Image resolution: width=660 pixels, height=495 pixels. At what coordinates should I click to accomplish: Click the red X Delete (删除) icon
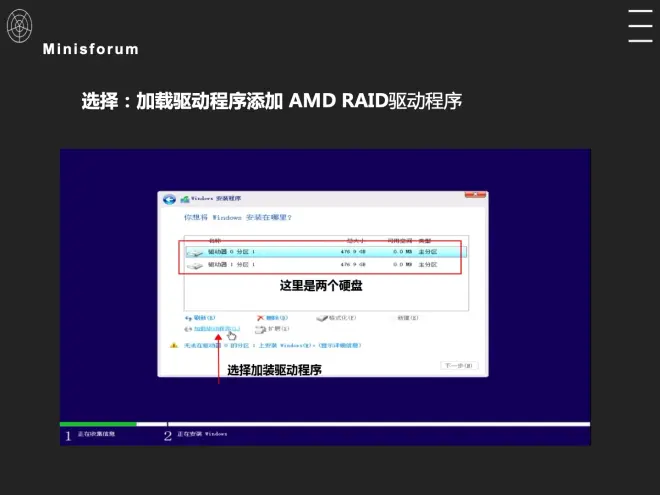coord(261,318)
